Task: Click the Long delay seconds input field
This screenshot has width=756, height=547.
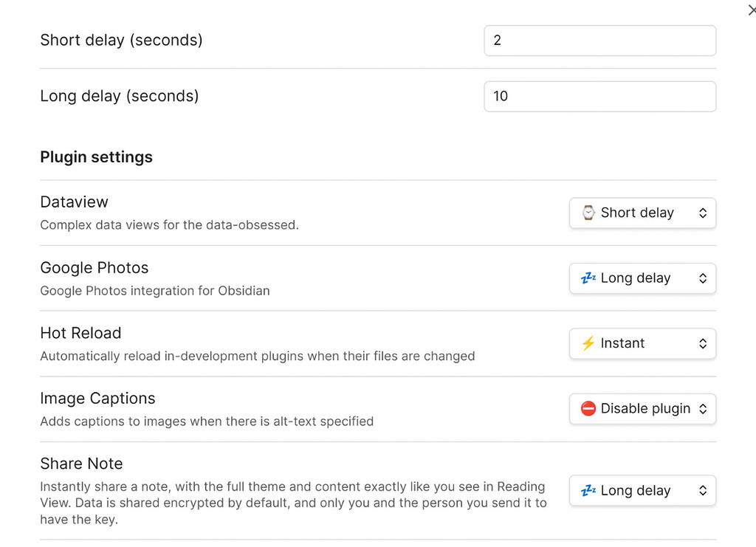Action: tap(599, 96)
